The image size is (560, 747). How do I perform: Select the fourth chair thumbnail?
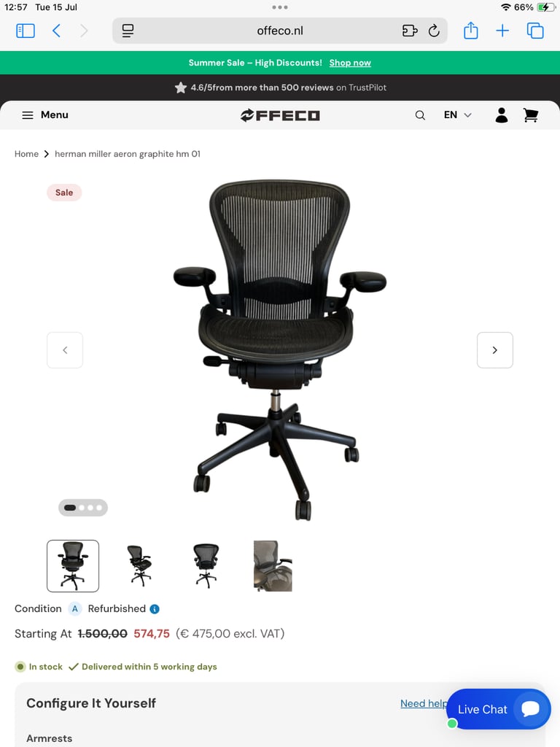point(273,566)
